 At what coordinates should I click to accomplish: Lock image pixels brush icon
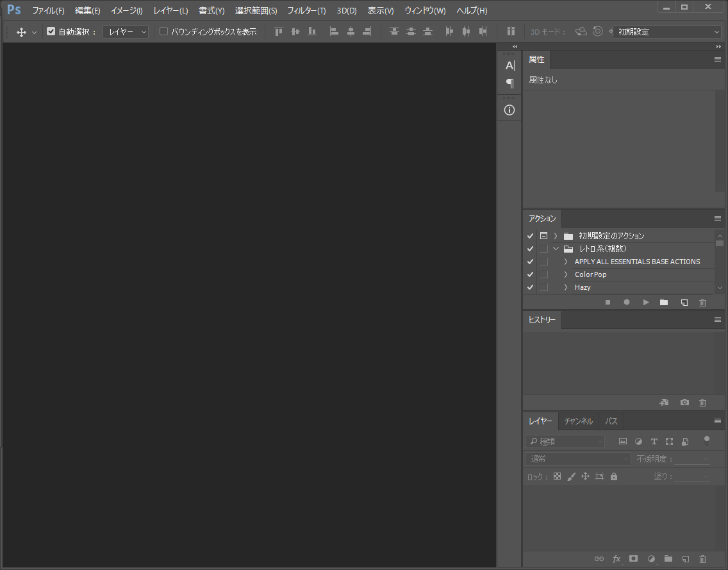572,476
